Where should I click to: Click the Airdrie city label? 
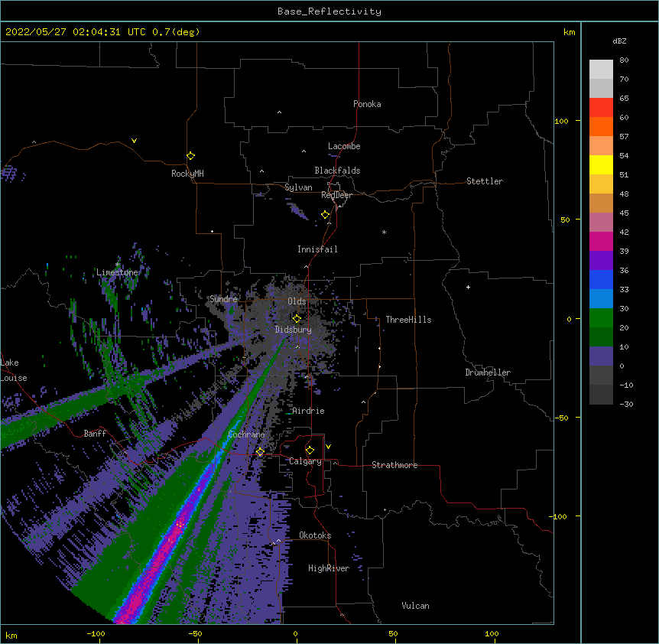[309, 411]
